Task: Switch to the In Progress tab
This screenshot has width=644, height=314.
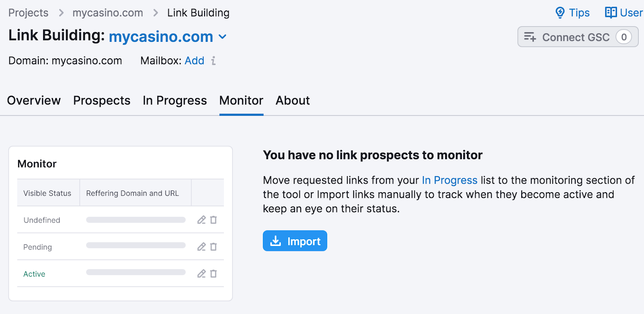Action: point(175,101)
